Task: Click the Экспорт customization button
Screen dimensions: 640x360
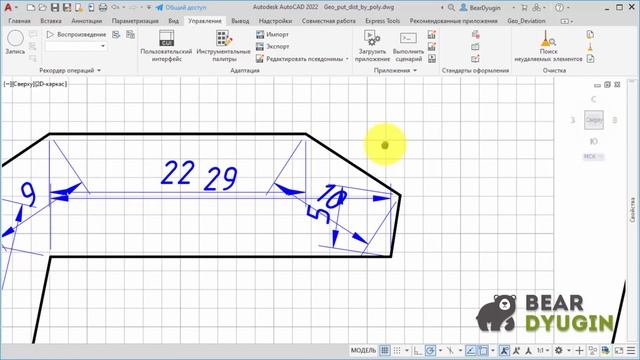Action: click(x=273, y=47)
